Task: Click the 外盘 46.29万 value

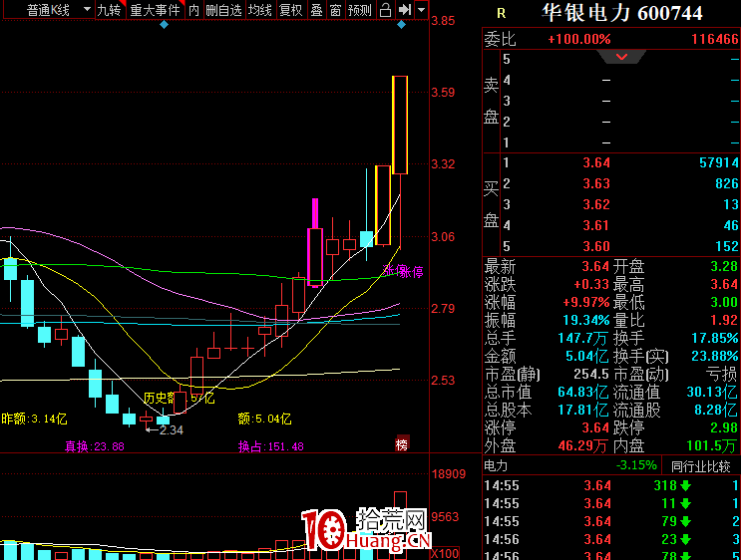Action: tap(582, 445)
